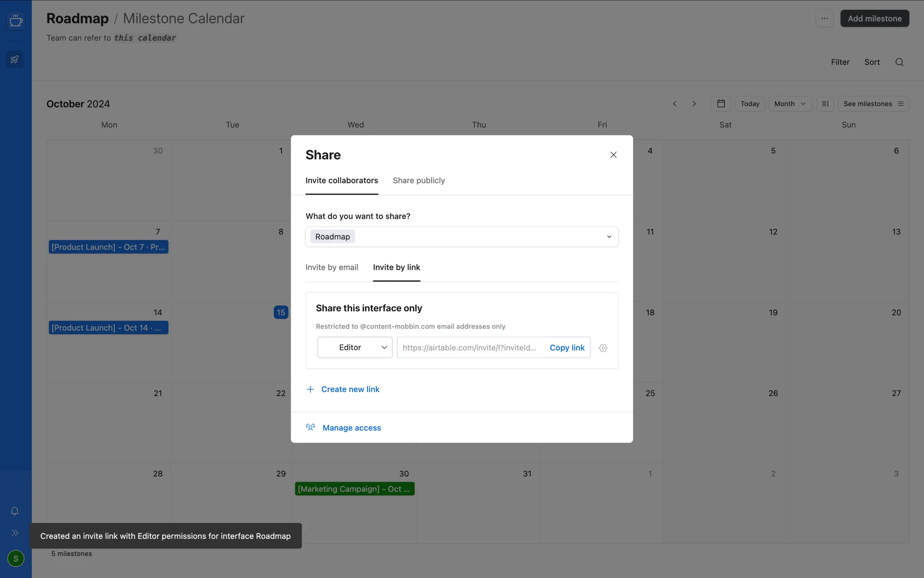Open notifications bell in sidebar
Screen dimensions: 924x578
click(x=15, y=511)
